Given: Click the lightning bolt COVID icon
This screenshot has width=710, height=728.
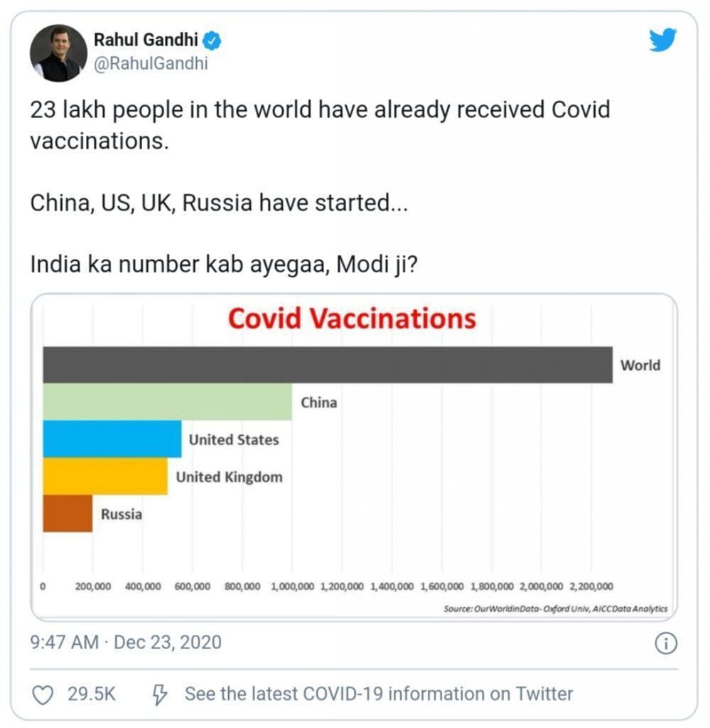Looking at the screenshot, I should click(x=161, y=694).
